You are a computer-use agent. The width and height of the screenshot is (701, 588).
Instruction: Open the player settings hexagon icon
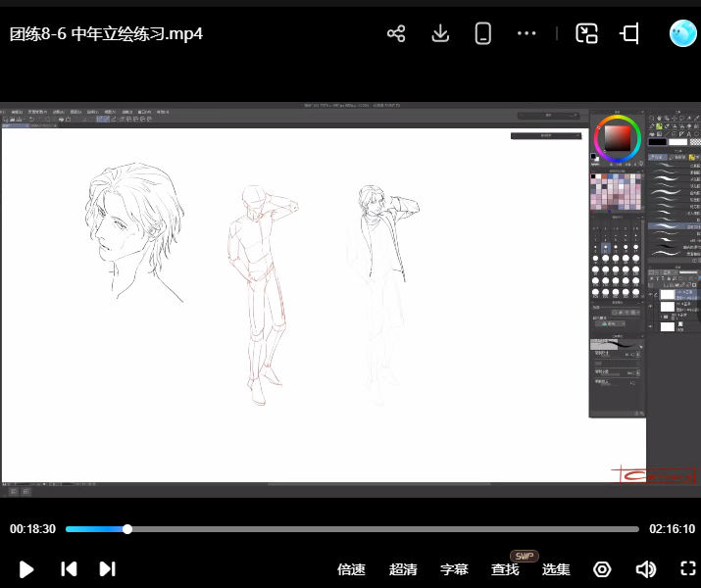pos(602,569)
